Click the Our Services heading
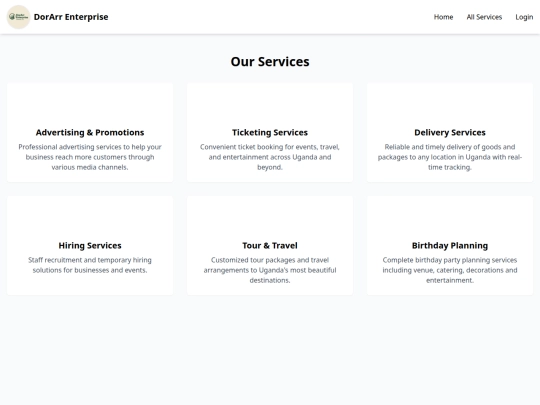 (270, 62)
